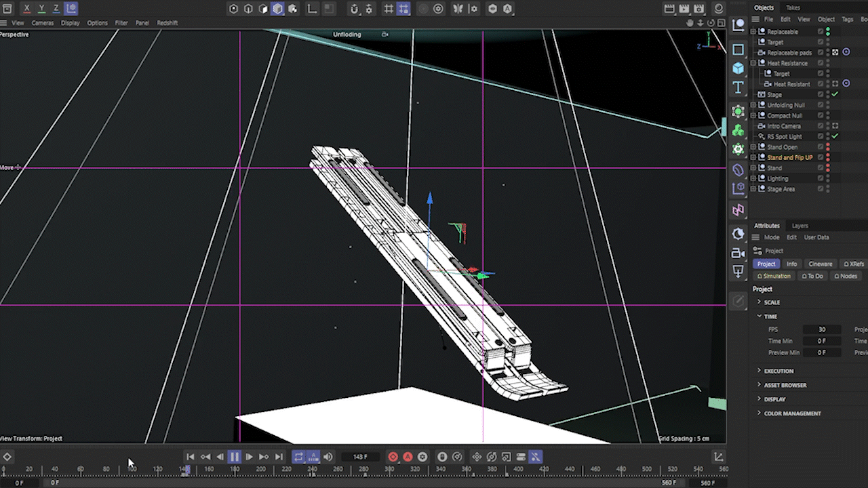Click keyframe diamond icon left of timeline
This screenshot has height=488, width=868.
[x=7, y=457]
